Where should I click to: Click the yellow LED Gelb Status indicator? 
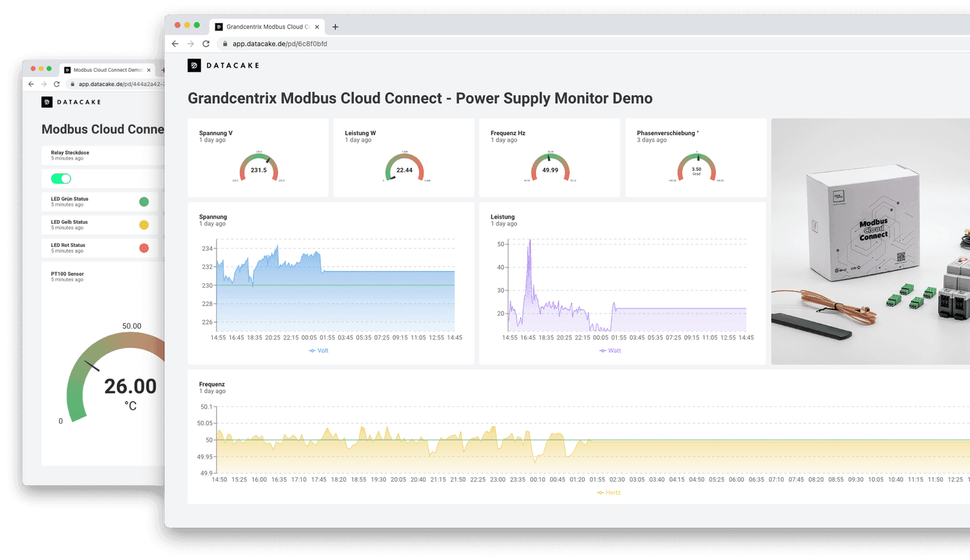pyautogui.click(x=144, y=225)
